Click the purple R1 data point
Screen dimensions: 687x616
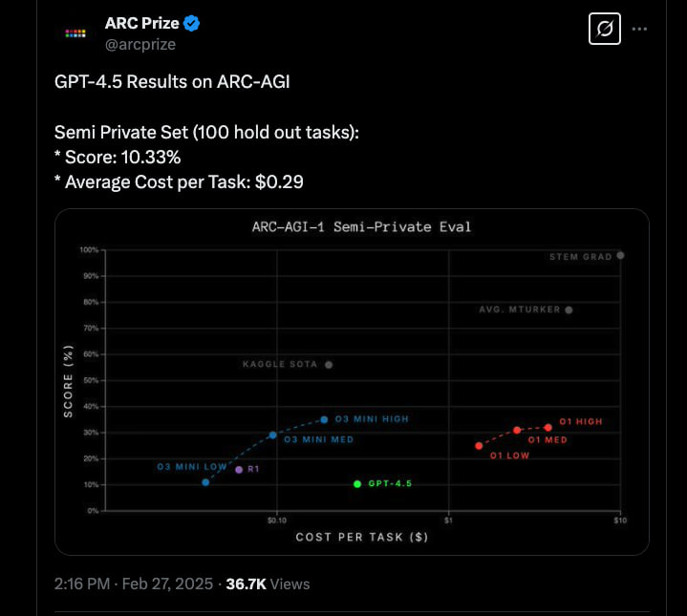(x=239, y=469)
